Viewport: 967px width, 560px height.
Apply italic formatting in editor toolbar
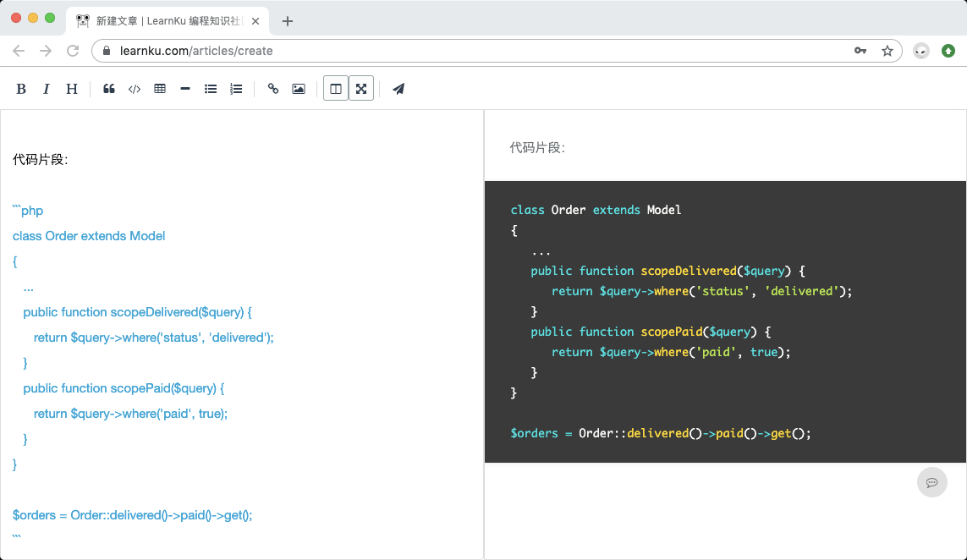coord(47,89)
